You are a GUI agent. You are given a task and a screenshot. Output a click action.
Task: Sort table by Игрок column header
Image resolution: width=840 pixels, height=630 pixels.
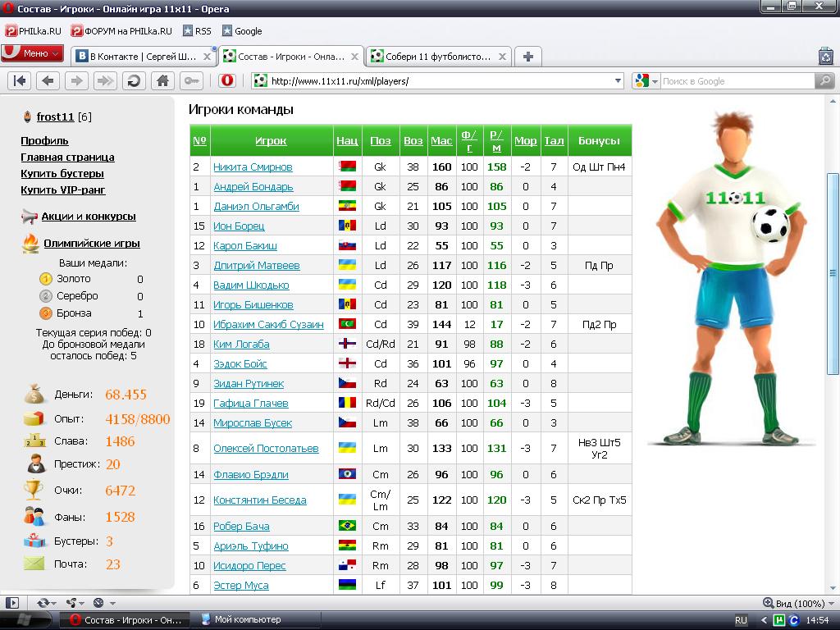click(271, 140)
